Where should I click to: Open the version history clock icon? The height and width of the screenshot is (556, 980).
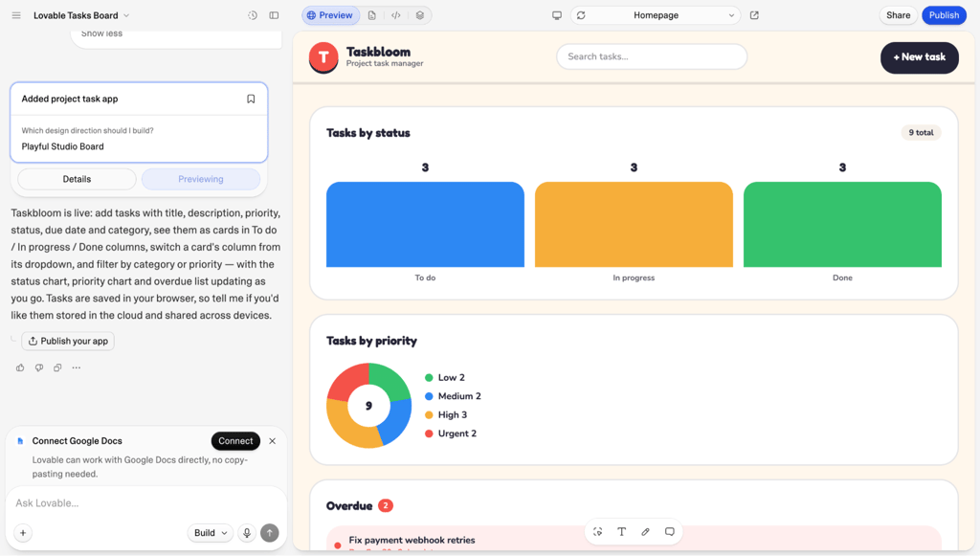(x=253, y=15)
